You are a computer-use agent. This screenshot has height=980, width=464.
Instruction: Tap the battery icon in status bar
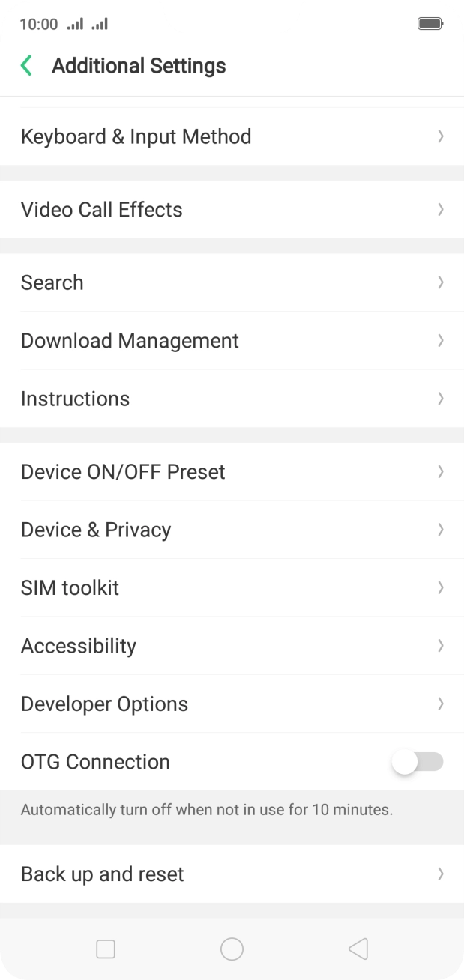point(430,24)
